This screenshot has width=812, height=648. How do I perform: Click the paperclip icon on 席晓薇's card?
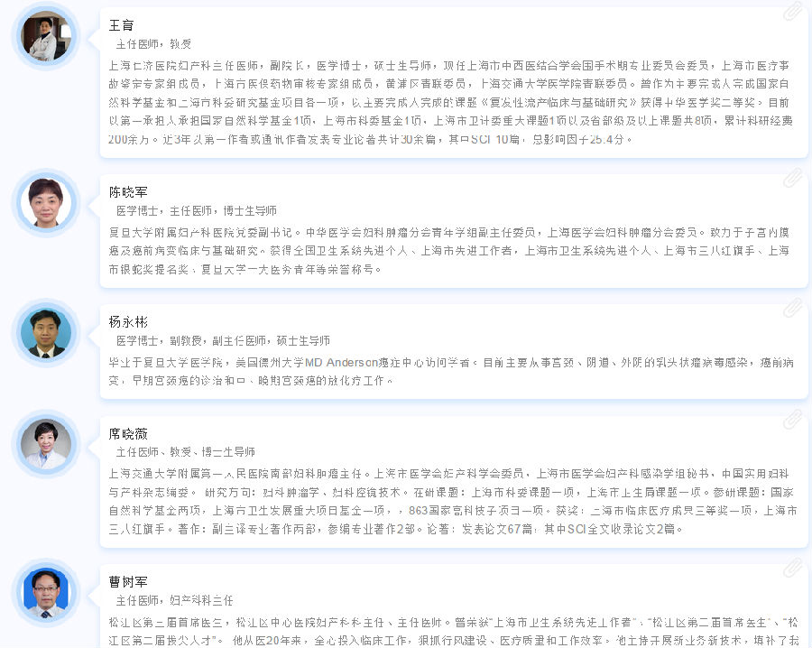[x=792, y=419]
